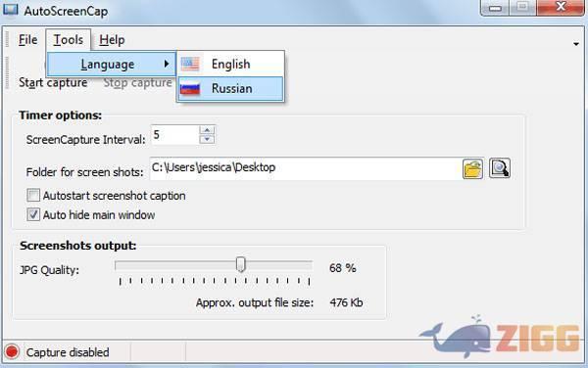588x368 pixels.
Task: Open the toolbar overflow dropdown arrow
Action: (x=576, y=44)
